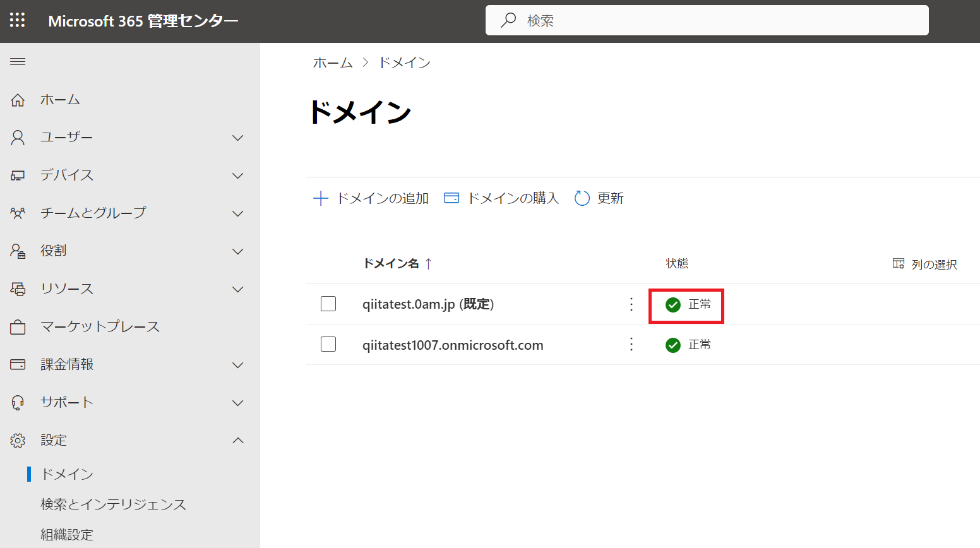Select checkbox for qiitatest.0am.jp domain
This screenshot has width=980, height=548.
(x=328, y=304)
